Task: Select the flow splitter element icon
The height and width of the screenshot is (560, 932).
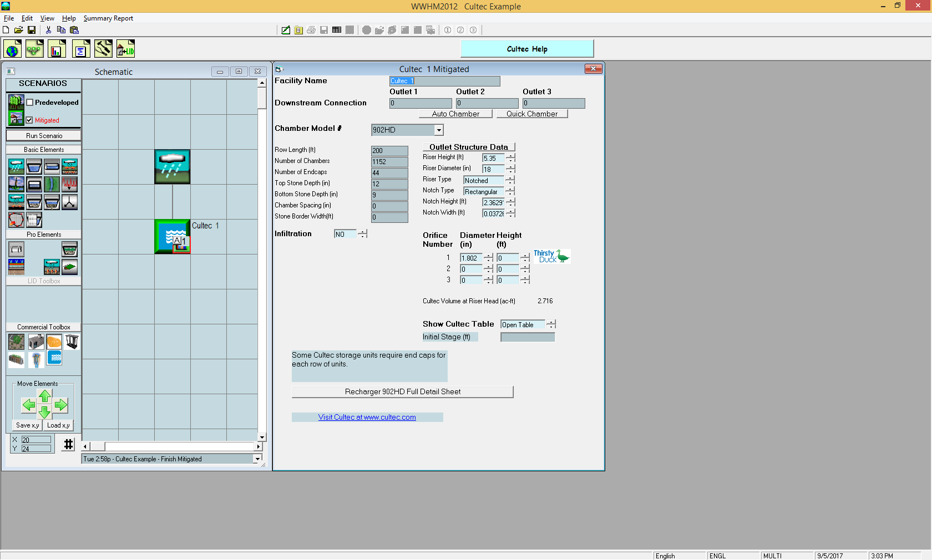Action: (69, 202)
